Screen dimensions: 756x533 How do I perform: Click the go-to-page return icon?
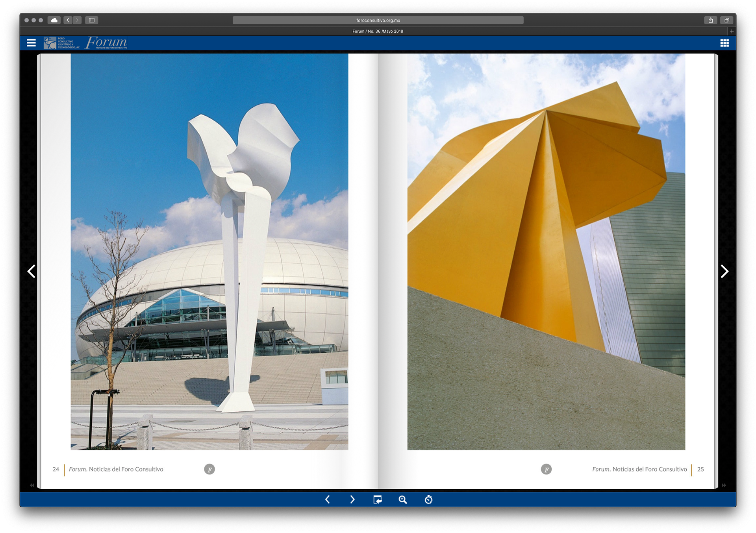coord(377,500)
